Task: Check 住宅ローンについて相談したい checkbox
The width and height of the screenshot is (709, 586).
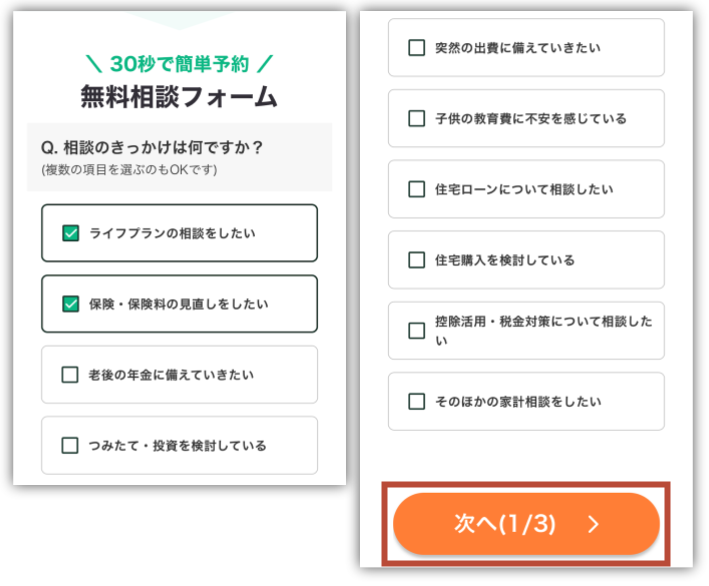Action: (417, 189)
